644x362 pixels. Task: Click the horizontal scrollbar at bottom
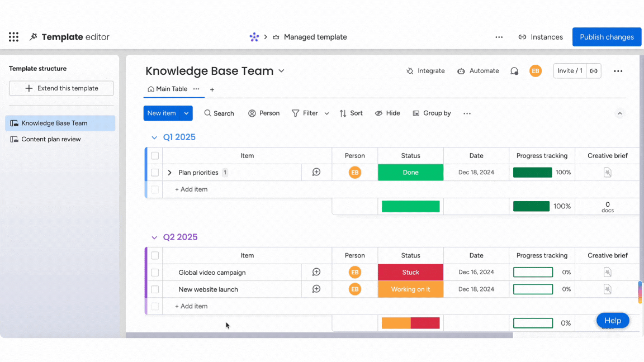pos(319,335)
